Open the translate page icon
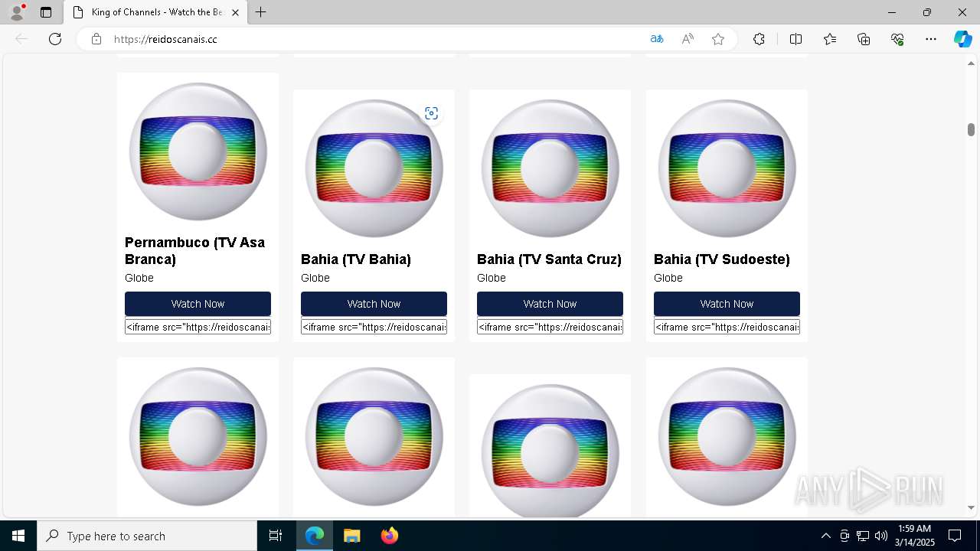980x551 pixels. pos(656,39)
